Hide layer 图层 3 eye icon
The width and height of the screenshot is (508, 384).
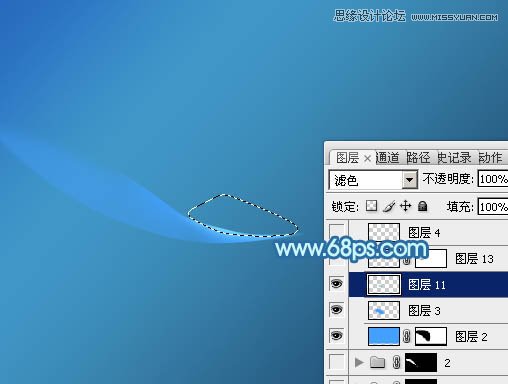336,310
